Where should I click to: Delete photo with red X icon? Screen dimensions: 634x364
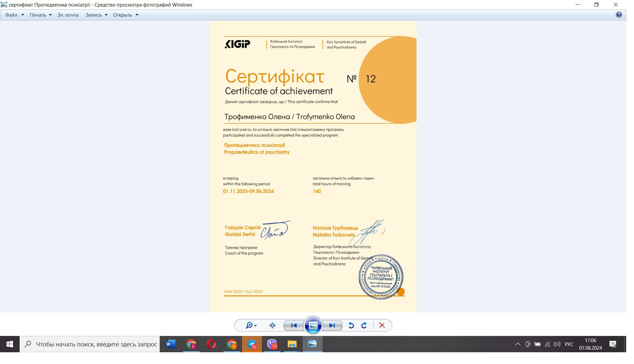click(382, 325)
